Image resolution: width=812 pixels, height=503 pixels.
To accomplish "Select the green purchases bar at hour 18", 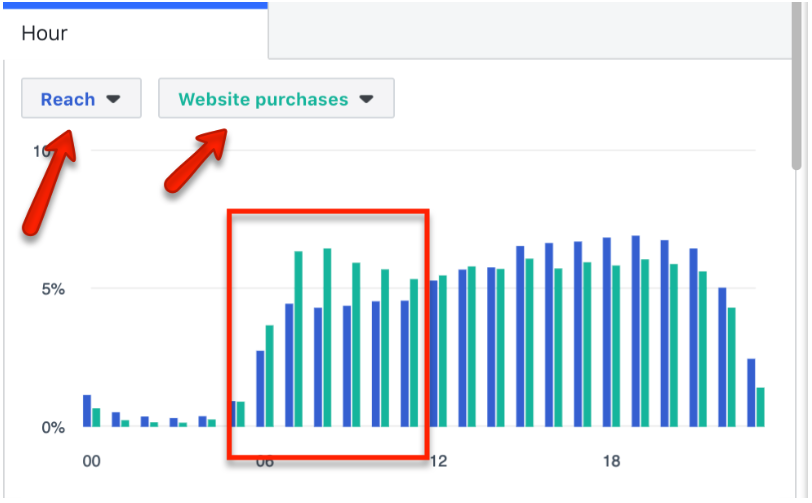I will tap(616, 346).
